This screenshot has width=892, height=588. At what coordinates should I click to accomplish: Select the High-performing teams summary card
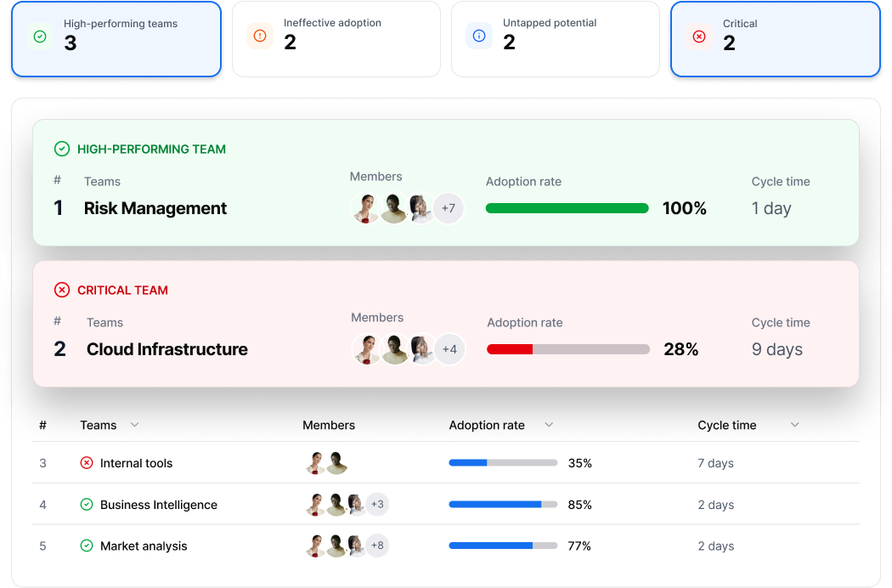[x=116, y=39]
